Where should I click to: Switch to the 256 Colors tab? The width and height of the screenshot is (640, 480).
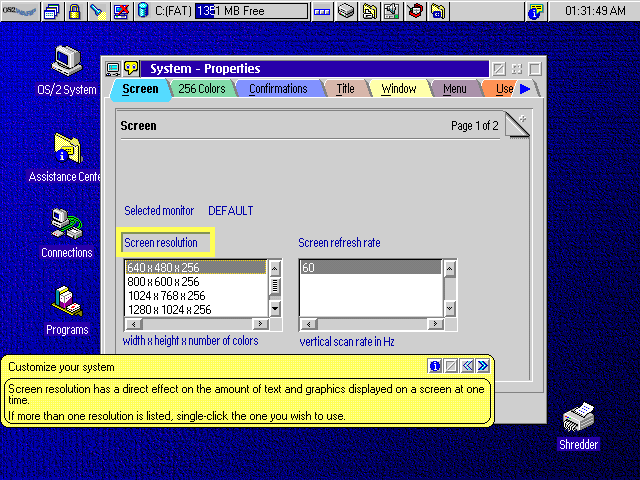pos(202,89)
